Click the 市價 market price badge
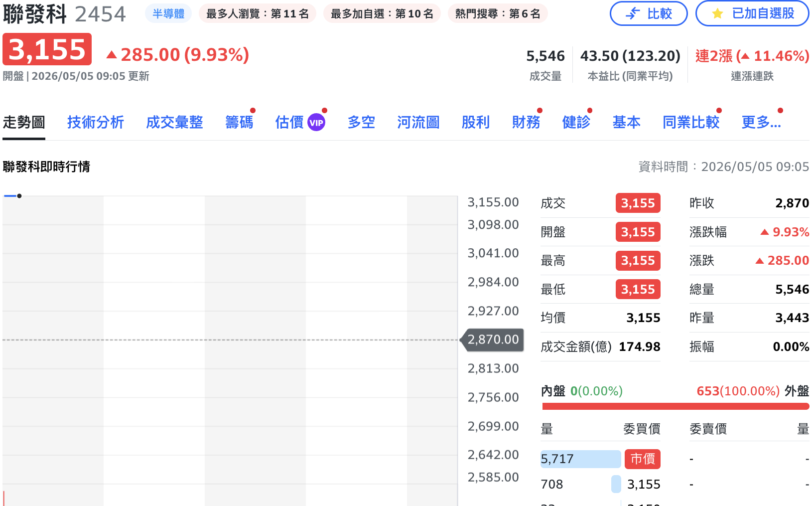The width and height of the screenshot is (812, 506). tap(643, 459)
